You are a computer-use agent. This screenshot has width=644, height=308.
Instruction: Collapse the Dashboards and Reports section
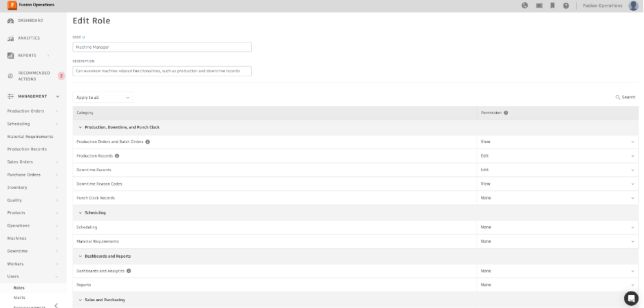click(80, 256)
